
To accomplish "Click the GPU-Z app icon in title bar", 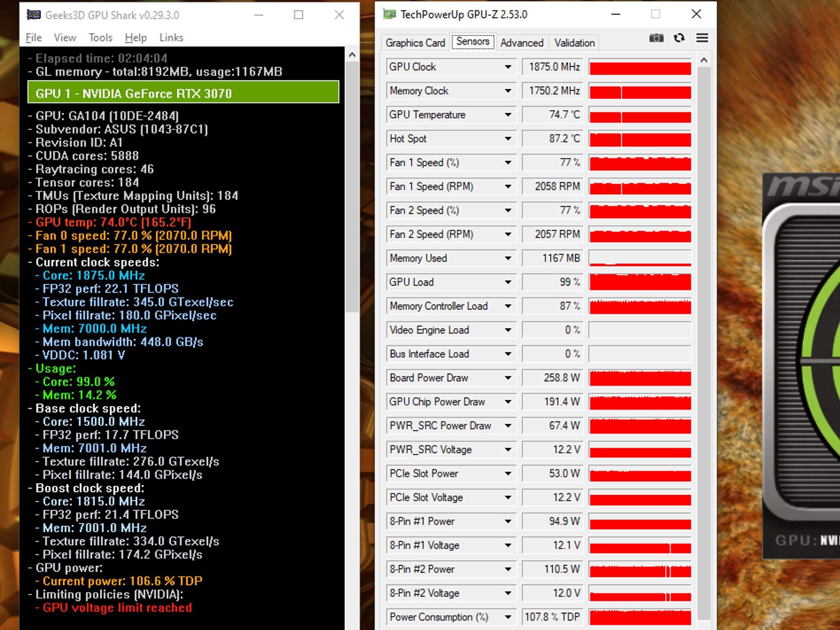I will point(389,14).
